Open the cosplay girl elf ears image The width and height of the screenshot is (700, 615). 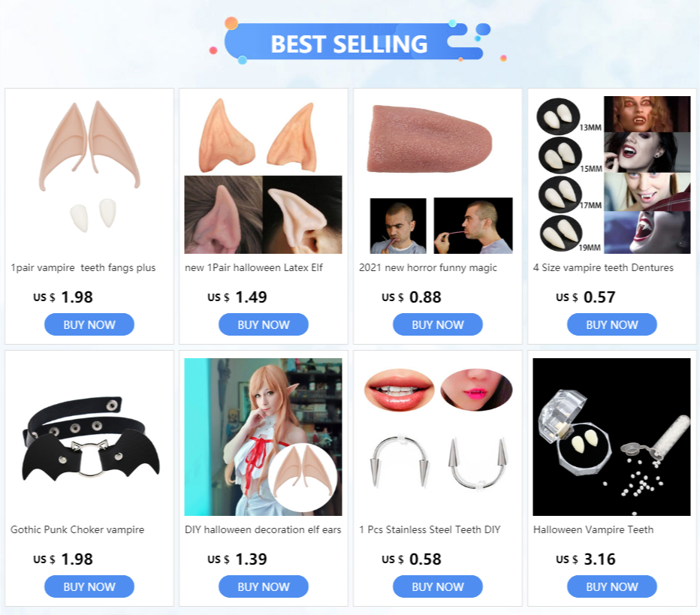pos(264,437)
